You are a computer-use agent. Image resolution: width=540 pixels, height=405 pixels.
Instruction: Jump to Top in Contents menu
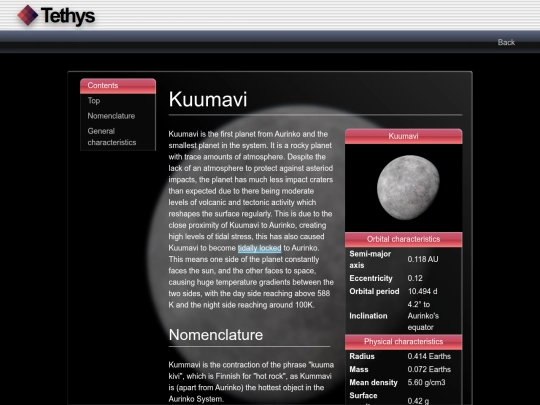[x=94, y=101]
